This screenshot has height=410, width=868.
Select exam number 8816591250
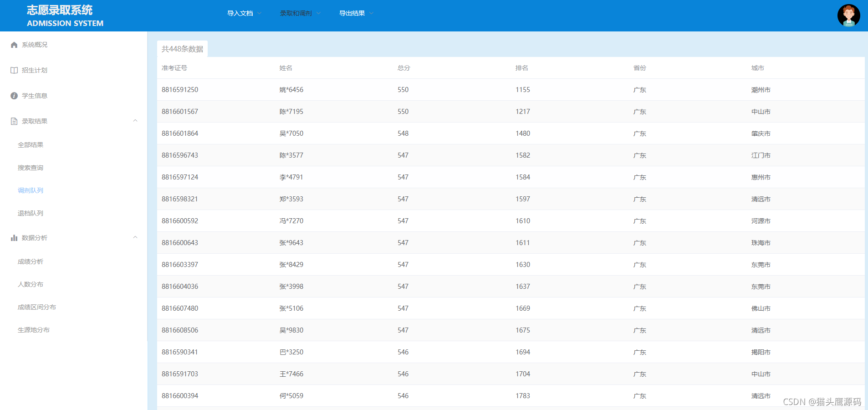click(x=180, y=90)
